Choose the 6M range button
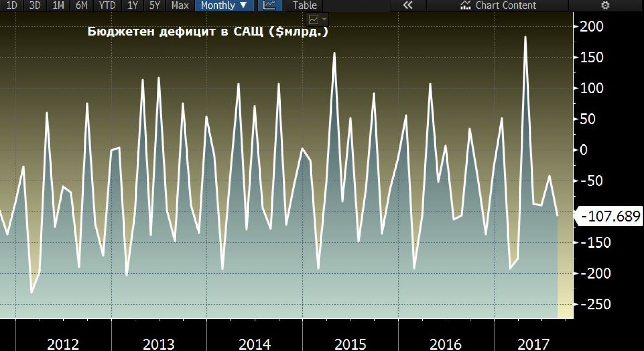The height and width of the screenshot is (351, 644). [x=81, y=5]
